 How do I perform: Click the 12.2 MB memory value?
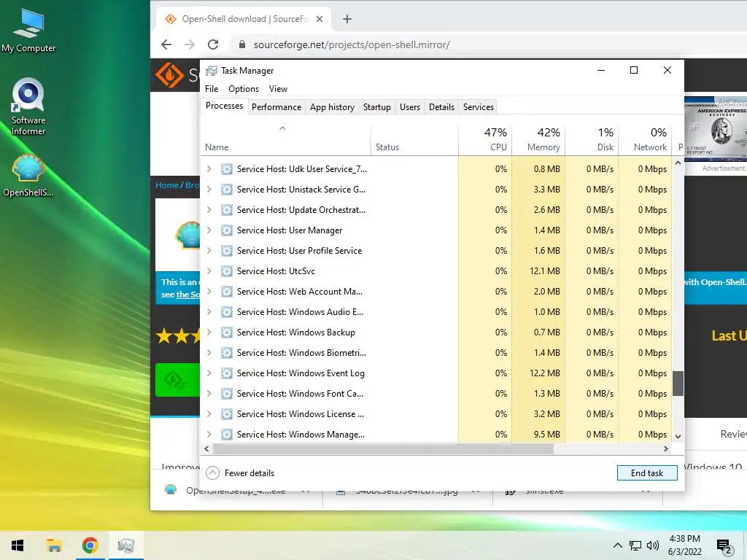coord(544,373)
